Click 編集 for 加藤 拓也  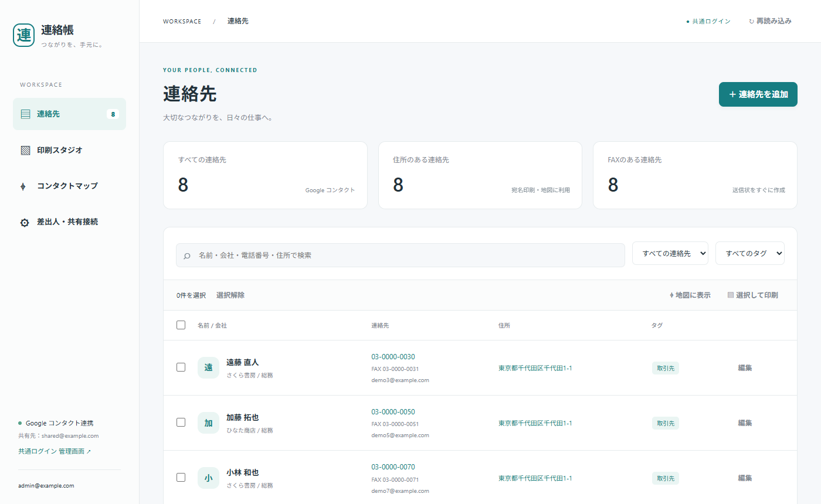[x=745, y=423]
